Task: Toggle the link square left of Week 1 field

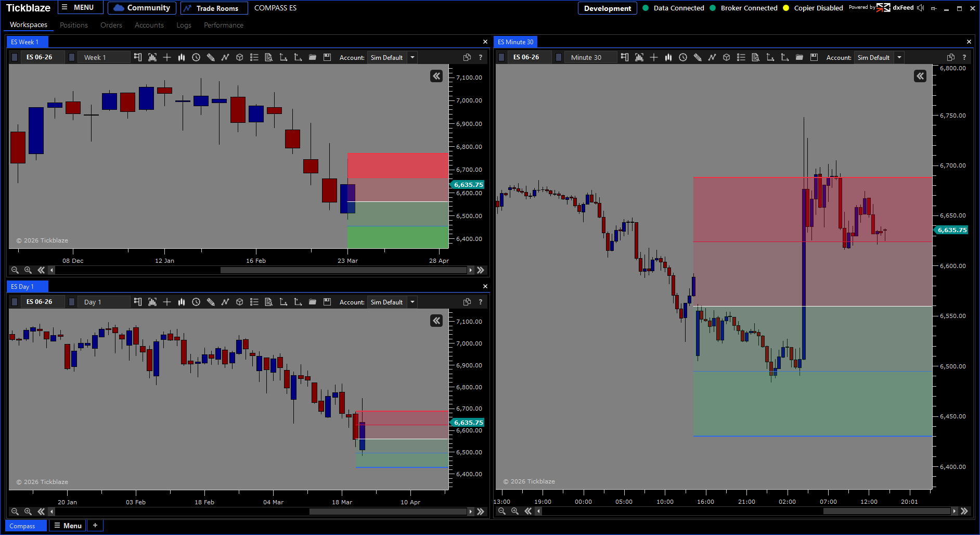Action: coord(72,57)
